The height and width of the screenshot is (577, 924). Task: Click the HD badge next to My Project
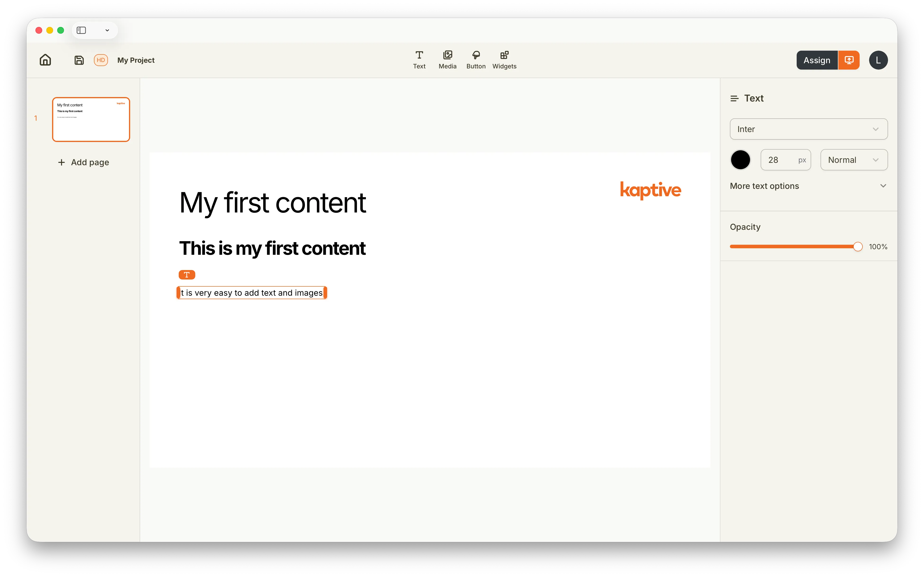[x=101, y=60]
